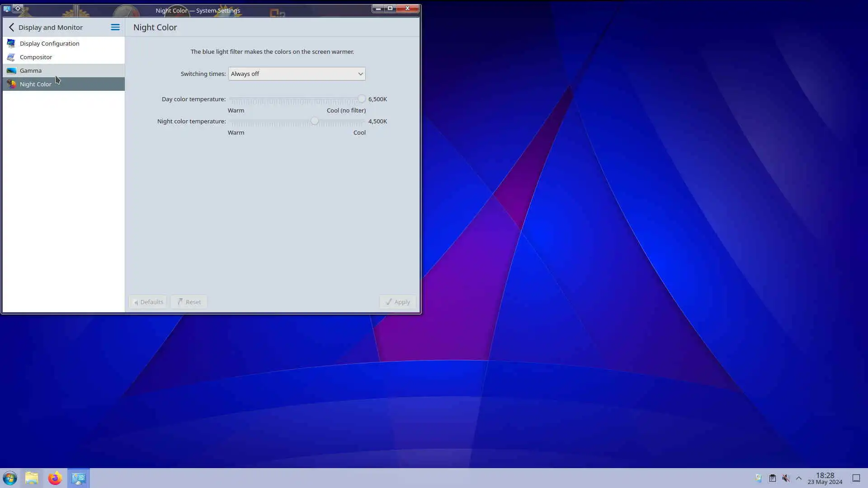Open the clipboard tray icon
Screen dimensions: 868x488
click(x=773, y=478)
